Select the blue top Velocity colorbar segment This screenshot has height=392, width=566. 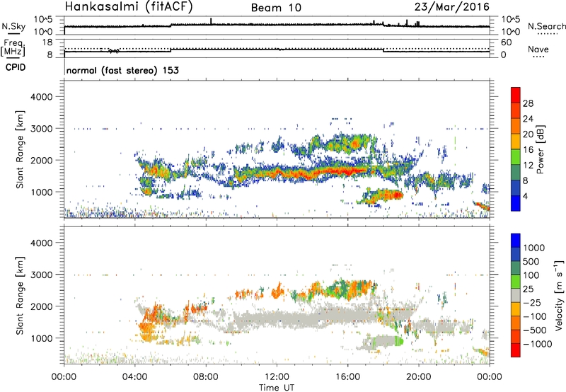pos(516,241)
